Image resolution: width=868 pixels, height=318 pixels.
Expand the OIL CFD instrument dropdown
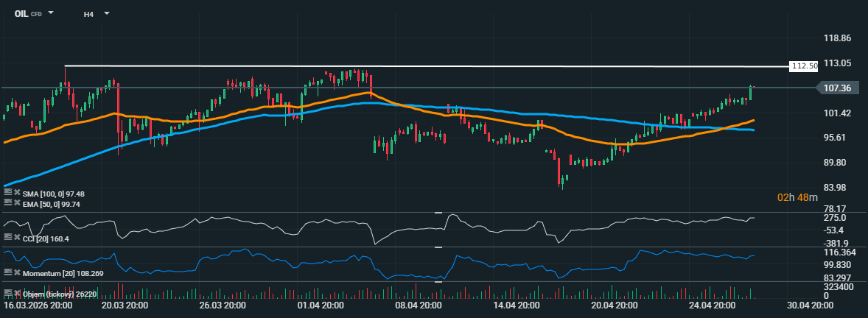(x=51, y=13)
